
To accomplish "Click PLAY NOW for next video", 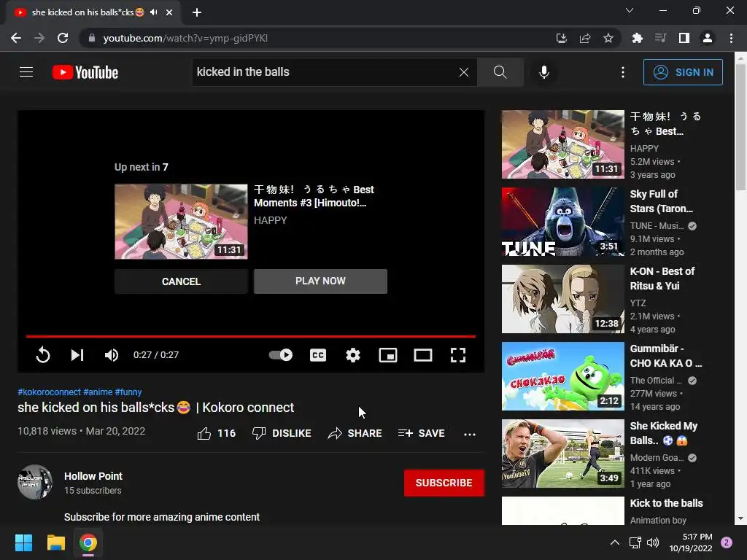I will (320, 281).
